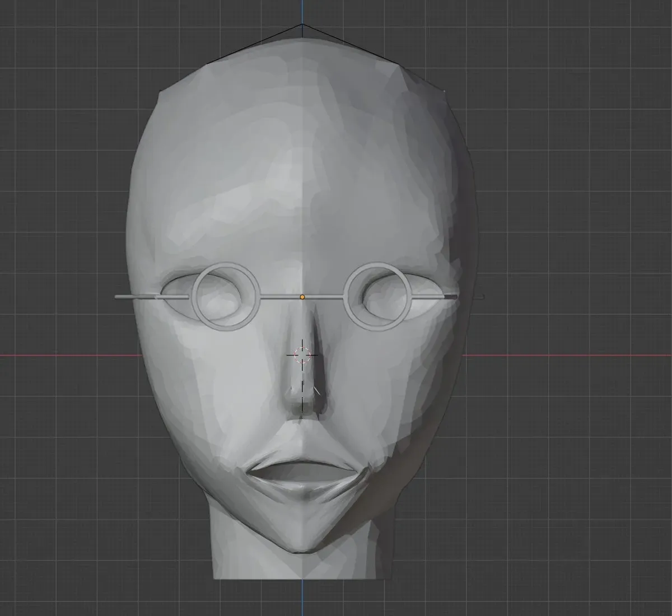The width and height of the screenshot is (672, 616).
Task: Click the 3D cursor crosshair on the nose
Action: tap(302, 354)
